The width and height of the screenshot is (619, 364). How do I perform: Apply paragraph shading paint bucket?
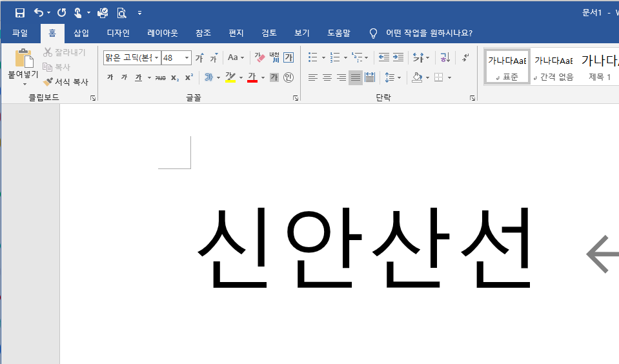[x=417, y=77]
